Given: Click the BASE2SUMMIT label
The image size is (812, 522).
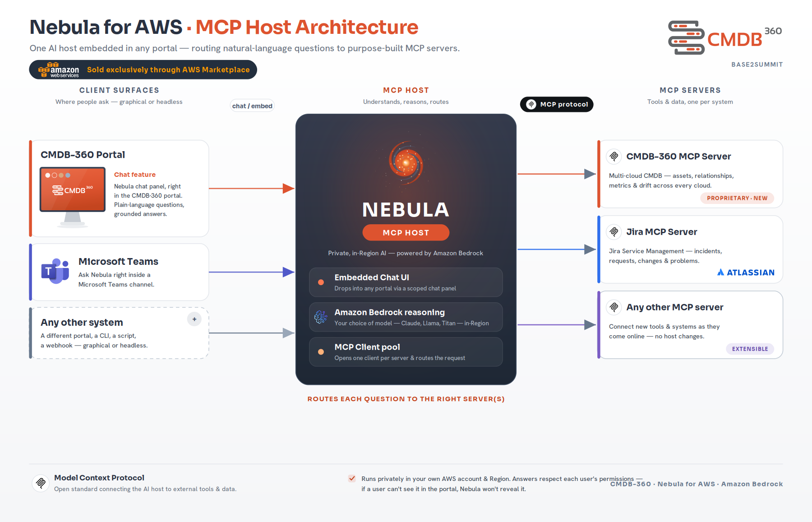Looking at the screenshot, I should [757, 65].
